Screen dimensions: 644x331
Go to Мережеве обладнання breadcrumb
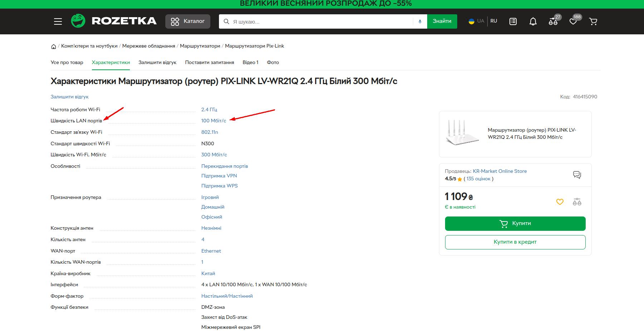[149, 46]
